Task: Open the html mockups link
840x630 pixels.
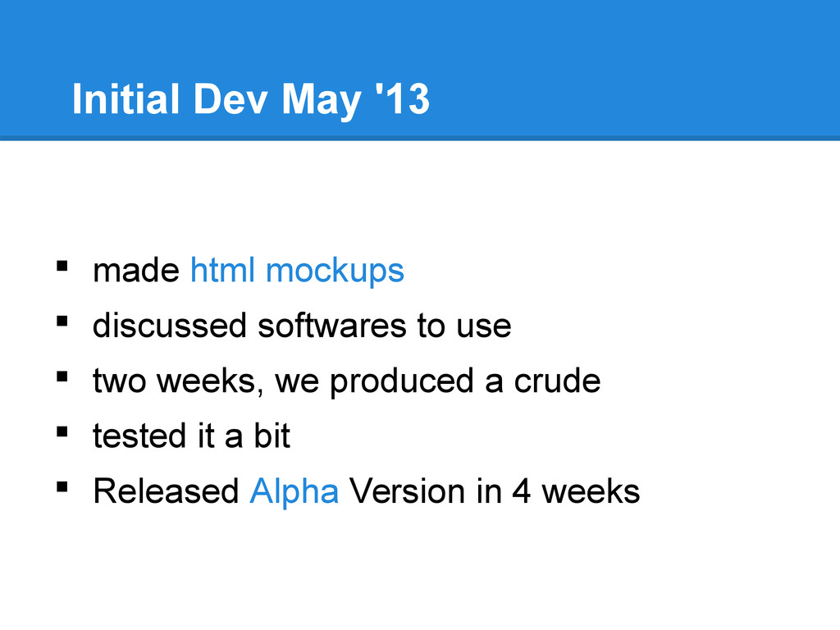Action: pos(297,271)
